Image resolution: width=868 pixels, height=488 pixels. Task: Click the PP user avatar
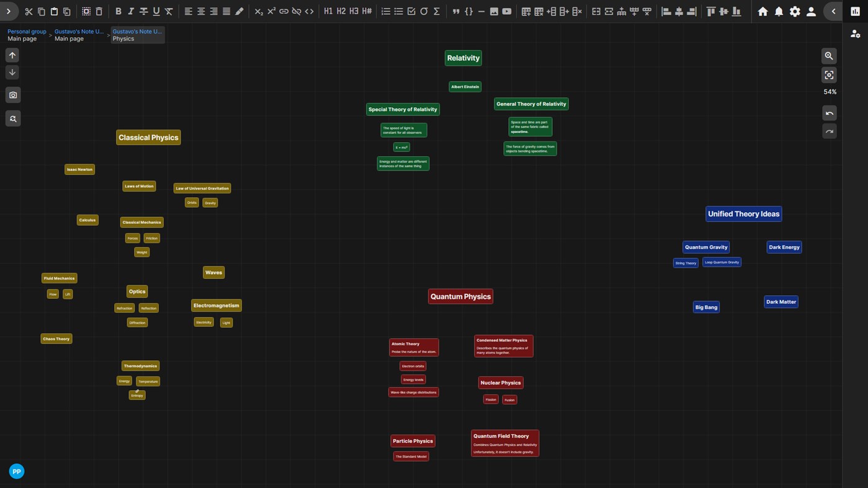point(16,471)
